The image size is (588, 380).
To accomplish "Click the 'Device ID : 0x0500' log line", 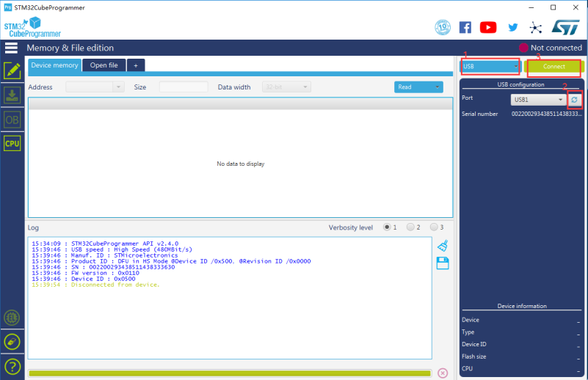I will (83, 279).
